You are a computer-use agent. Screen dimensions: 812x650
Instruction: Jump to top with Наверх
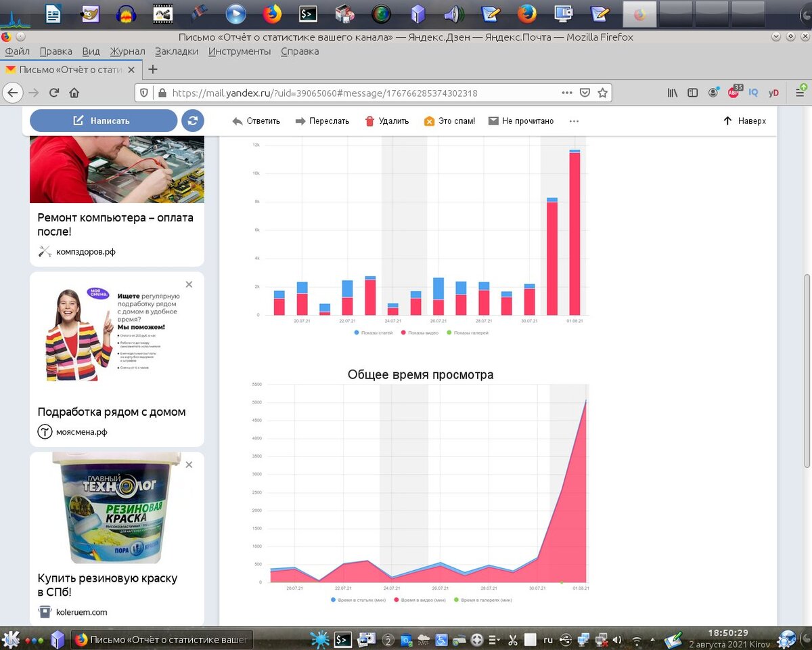tap(744, 121)
